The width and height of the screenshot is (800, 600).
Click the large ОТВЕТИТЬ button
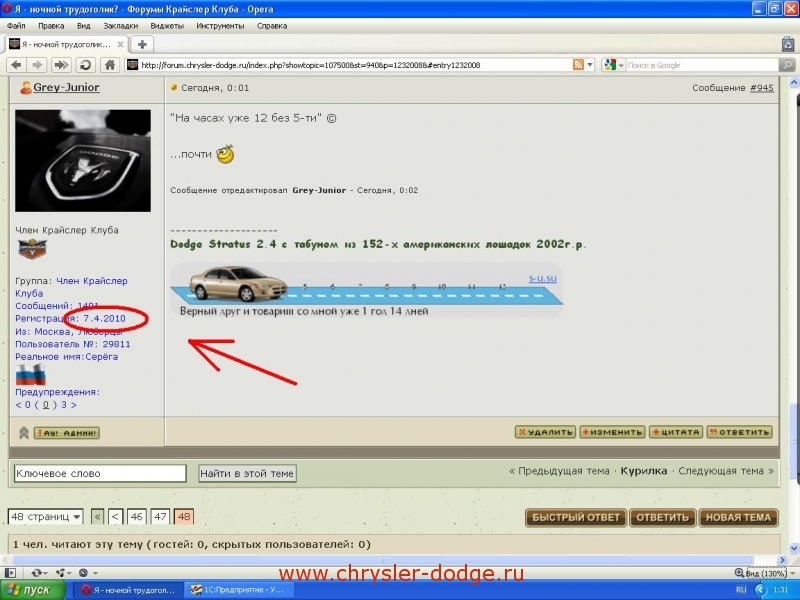tap(663, 517)
